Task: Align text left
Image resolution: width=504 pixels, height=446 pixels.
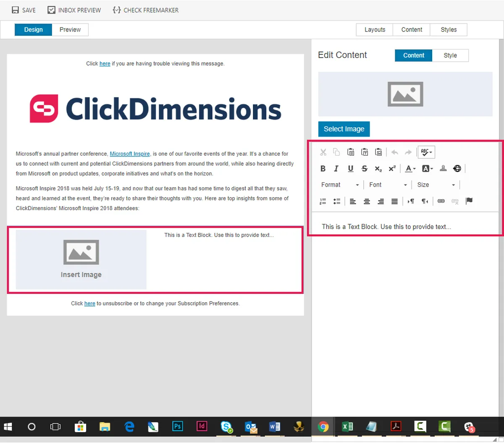Action: (x=353, y=201)
